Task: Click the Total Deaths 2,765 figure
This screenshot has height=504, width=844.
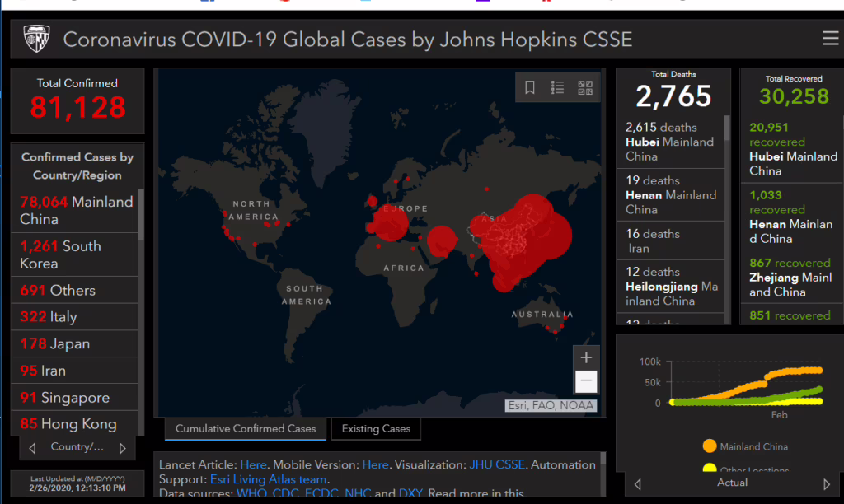Action: (x=673, y=97)
